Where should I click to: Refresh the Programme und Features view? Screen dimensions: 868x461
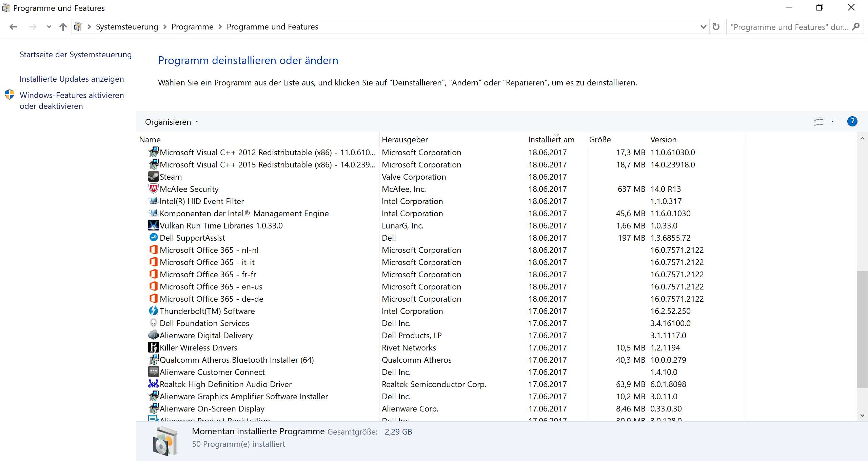point(716,27)
